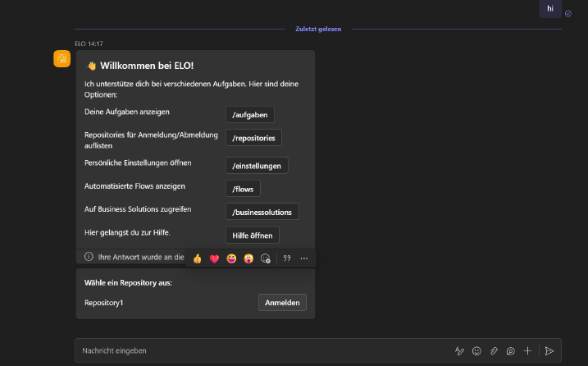Screen dimensions: 588x366
Task: React with laughing face emoji
Action: pos(231,258)
